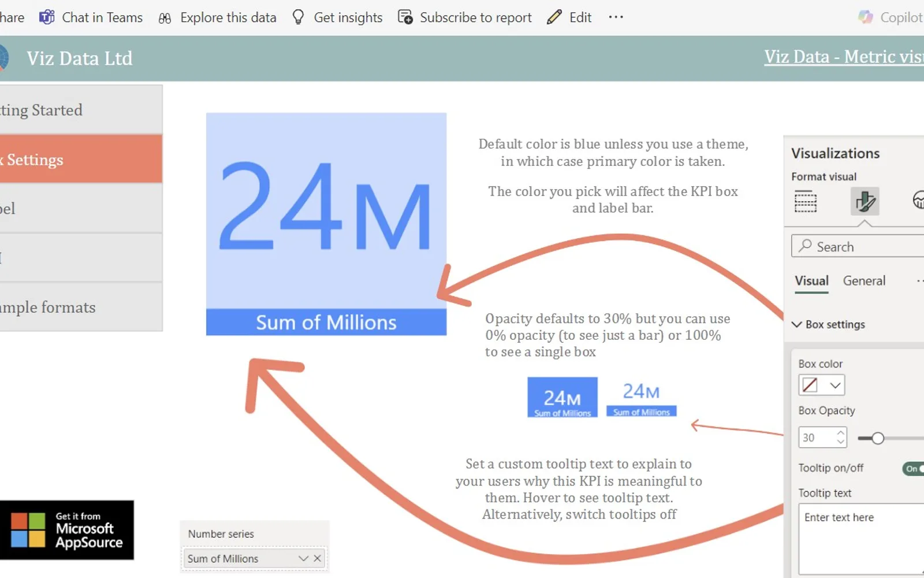The width and height of the screenshot is (924, 578).
Task: Select the Settings navigation tab
Action: click(81, 159)
